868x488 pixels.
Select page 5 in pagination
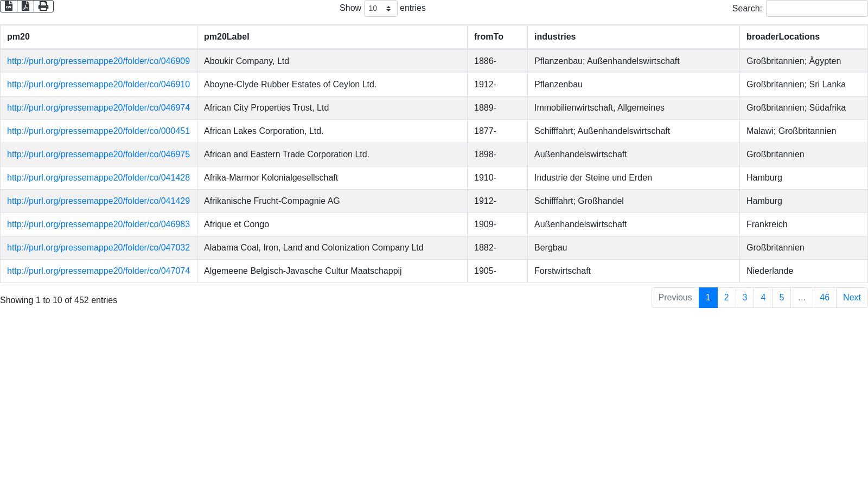[x=781, y=298]
